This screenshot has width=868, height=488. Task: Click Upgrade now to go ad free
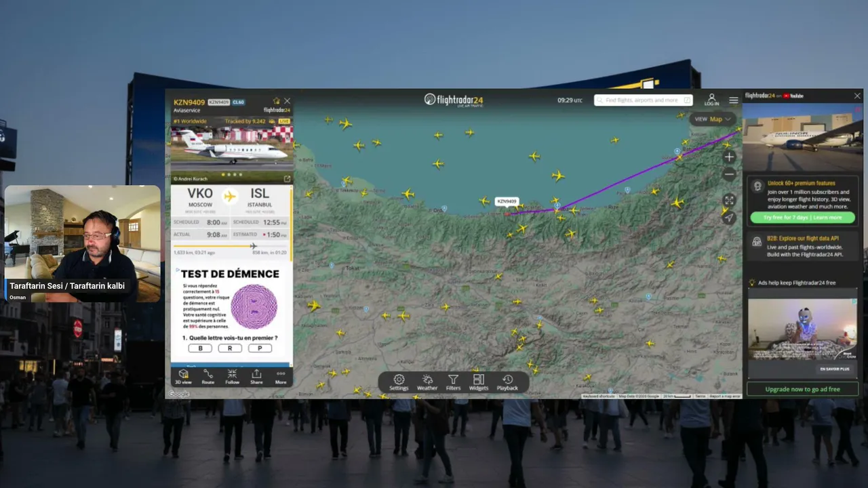[x=802, y=389]
